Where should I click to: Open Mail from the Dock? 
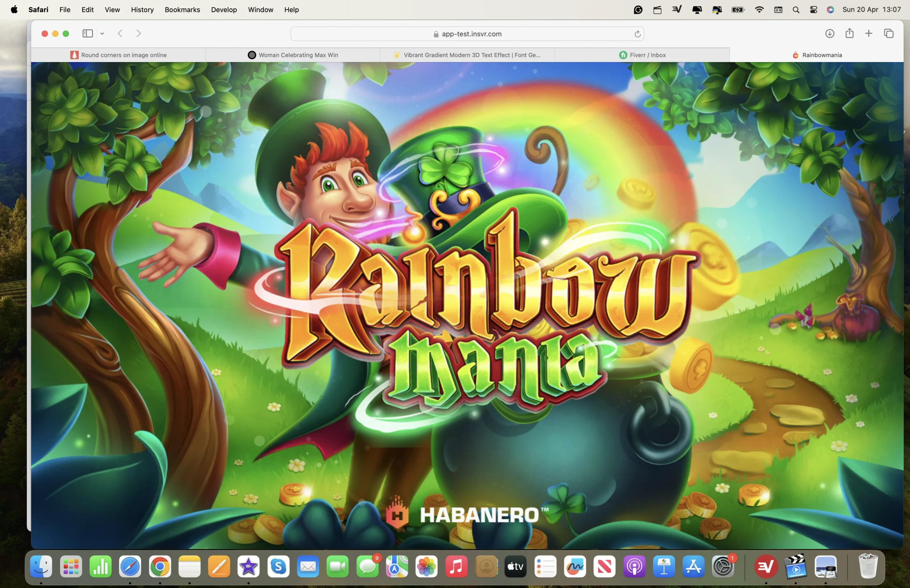coord(308,567)
